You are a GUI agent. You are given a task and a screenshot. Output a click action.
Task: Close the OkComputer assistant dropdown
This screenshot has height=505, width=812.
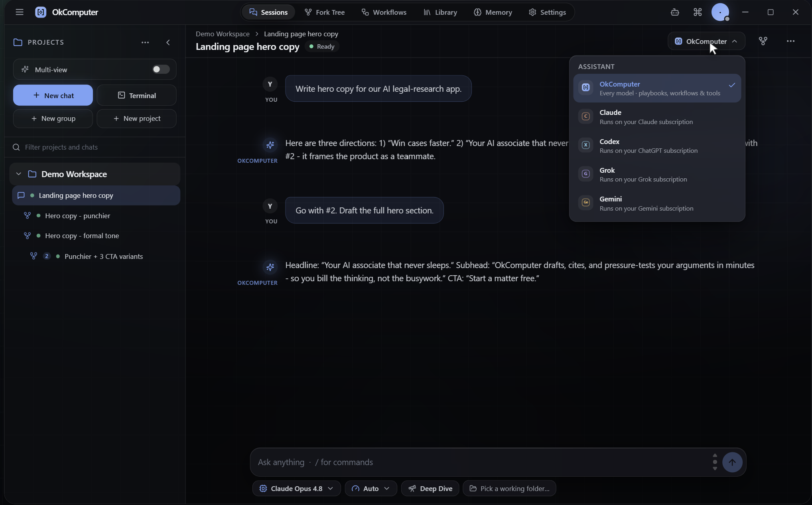[x=706, y=41]
